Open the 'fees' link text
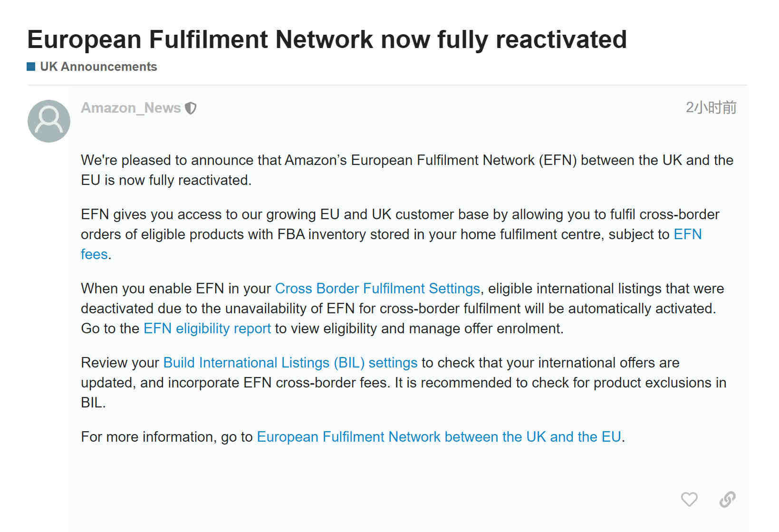Screen dimensions: 779x532 point(94,254)
